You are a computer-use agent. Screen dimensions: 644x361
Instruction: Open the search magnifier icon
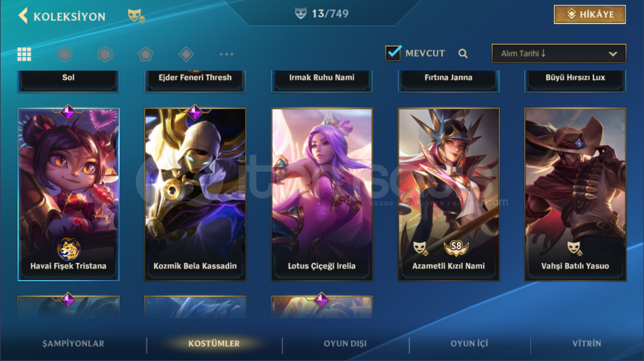463,53
